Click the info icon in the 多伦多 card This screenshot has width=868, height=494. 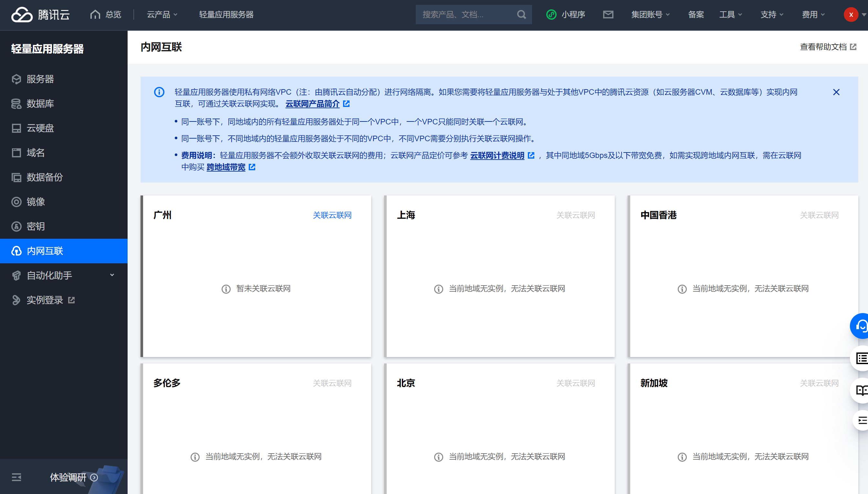pos(195,457)
